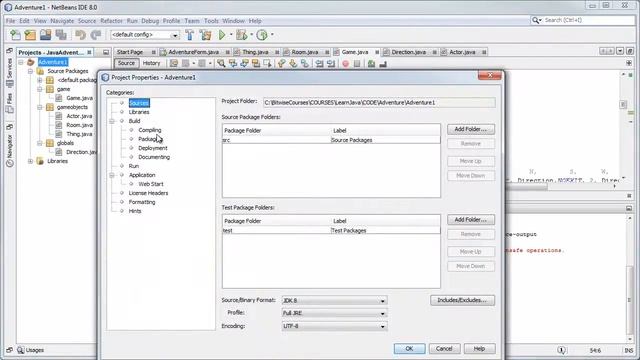Click the Find Selection magnifier editor icon
Viewport: 640px width, 360px height.
(x=221, y=64)
